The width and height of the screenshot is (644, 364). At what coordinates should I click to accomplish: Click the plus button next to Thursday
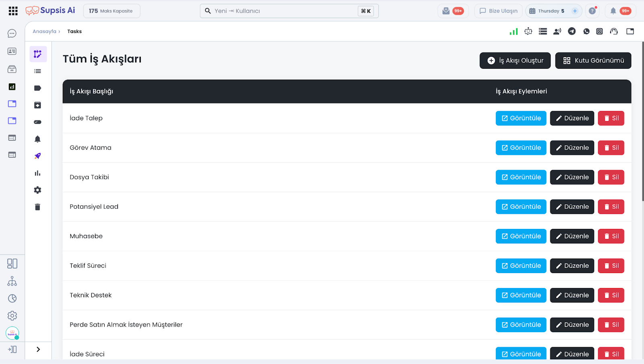(x=575, y=11)
